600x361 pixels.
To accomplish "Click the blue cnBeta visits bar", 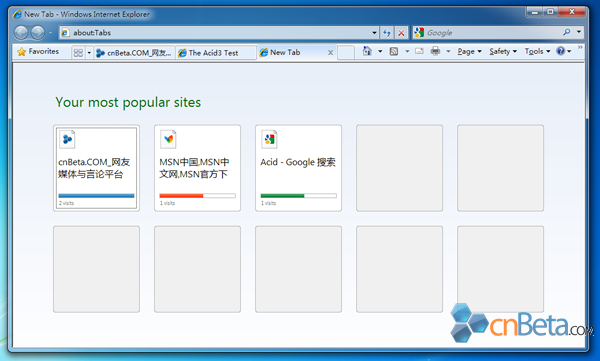I will (x=96, y=196).
